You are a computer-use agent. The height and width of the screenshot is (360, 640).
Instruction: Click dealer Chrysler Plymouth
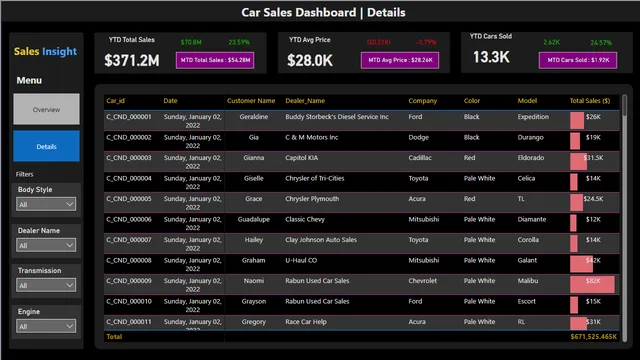click(x=312, y=199)
